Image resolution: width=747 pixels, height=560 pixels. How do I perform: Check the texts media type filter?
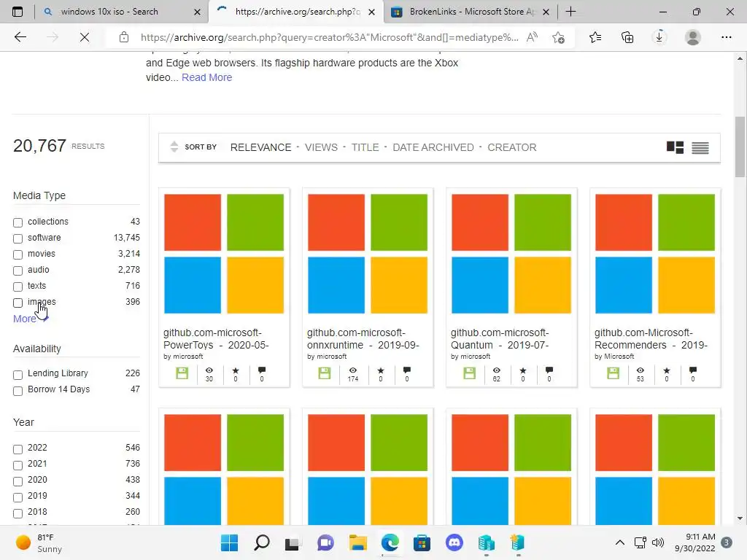(18, 287)
